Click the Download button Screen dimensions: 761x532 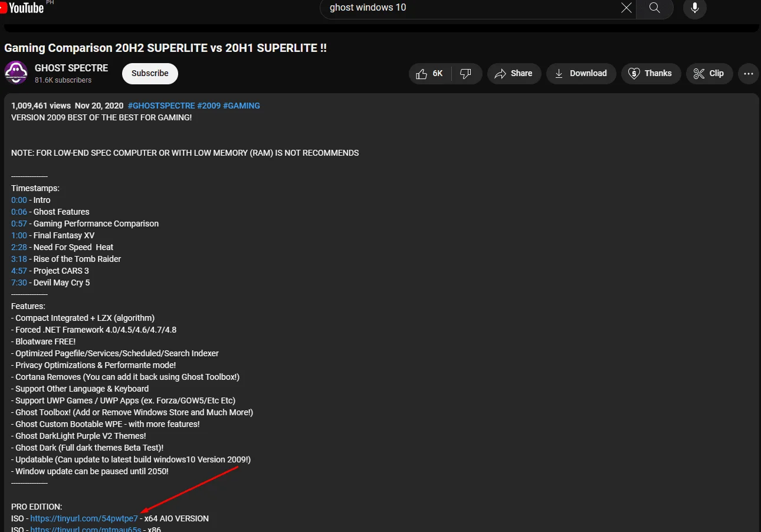pos(581,74)
